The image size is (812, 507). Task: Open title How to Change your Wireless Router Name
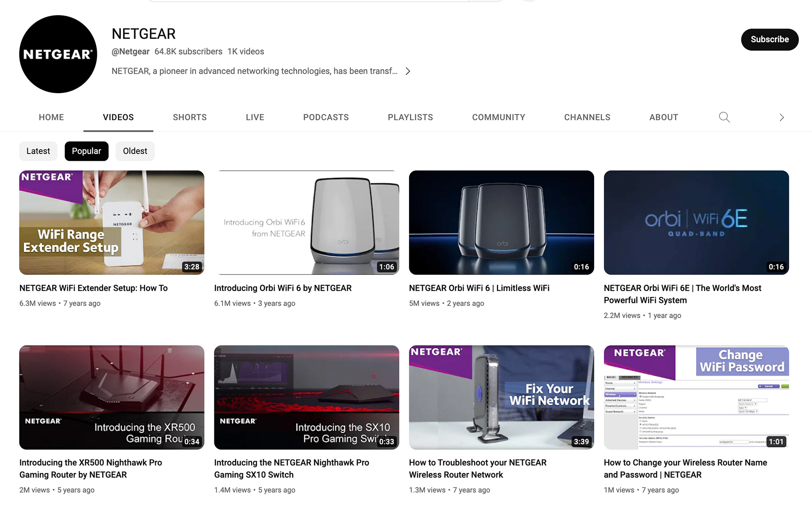click(686, 468)
